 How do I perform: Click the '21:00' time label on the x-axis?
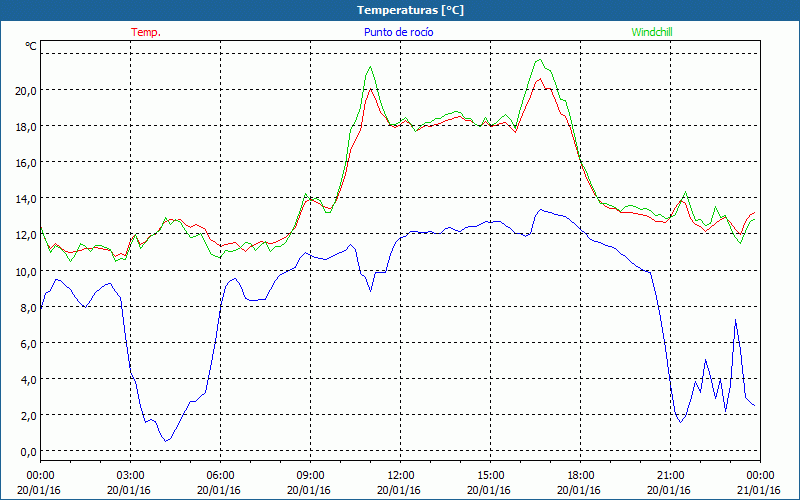point(670,476)
